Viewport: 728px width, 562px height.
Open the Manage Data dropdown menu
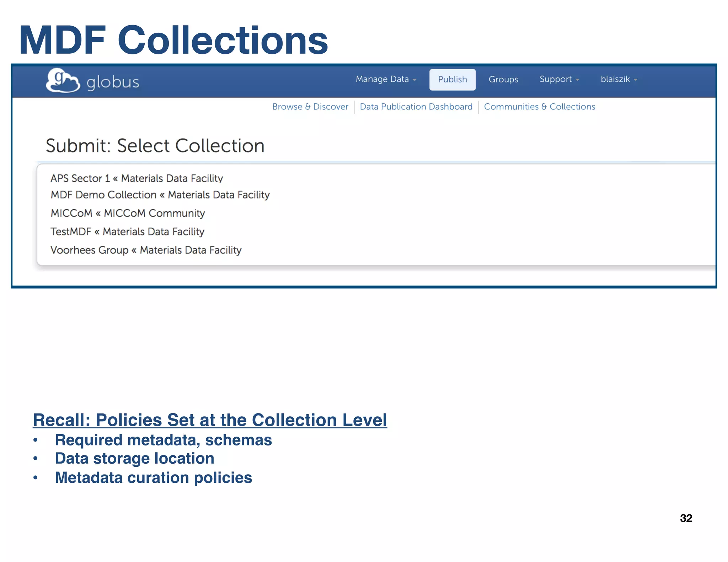pyautogui.click(x=386, y=79)
